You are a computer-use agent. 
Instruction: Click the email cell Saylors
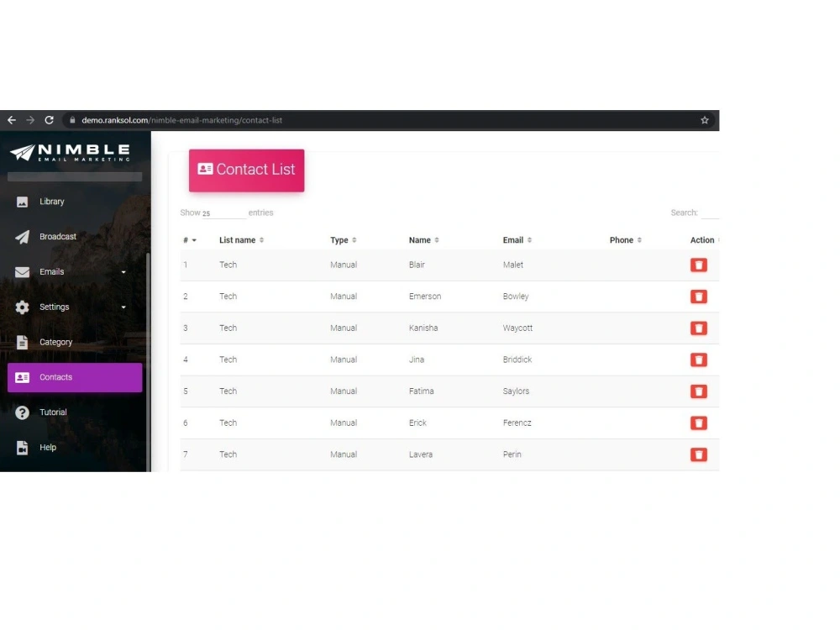pos(516,391)
